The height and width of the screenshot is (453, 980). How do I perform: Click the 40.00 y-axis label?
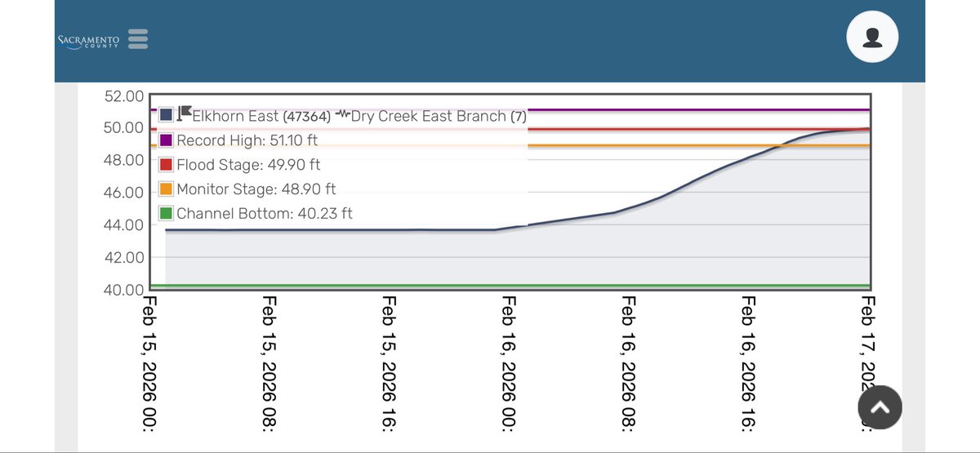124,290
